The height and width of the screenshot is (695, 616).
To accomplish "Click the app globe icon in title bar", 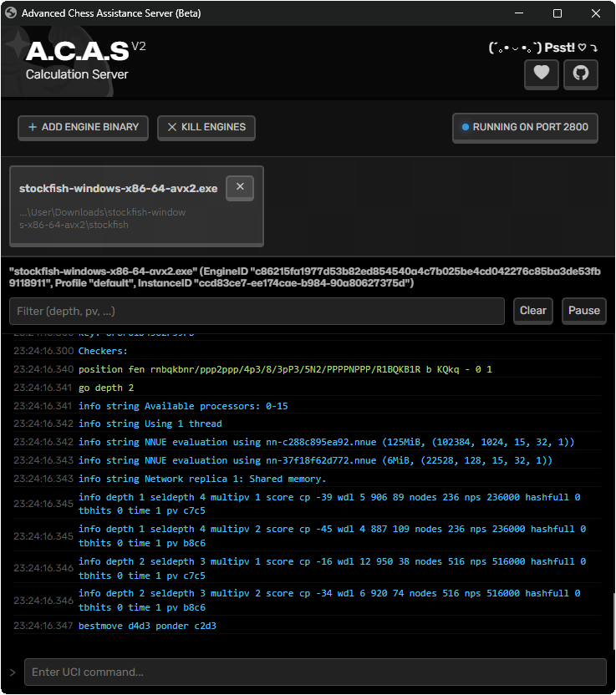I will point(11,13).
